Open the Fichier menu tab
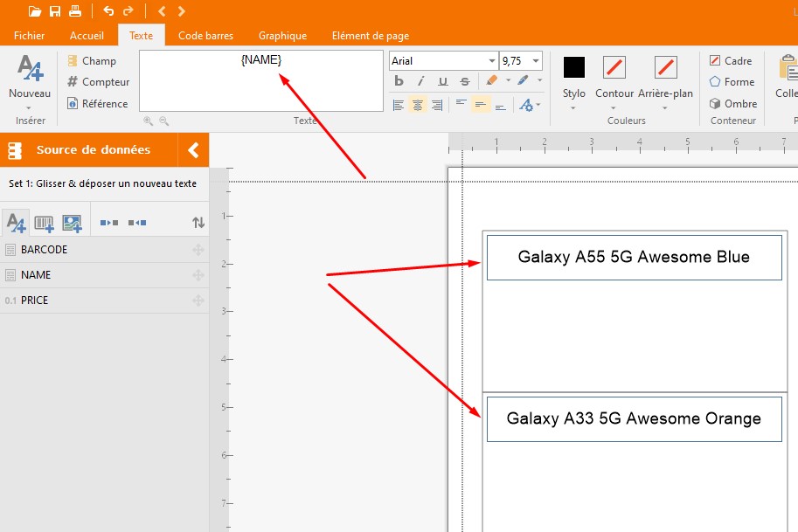 [30, 36]
